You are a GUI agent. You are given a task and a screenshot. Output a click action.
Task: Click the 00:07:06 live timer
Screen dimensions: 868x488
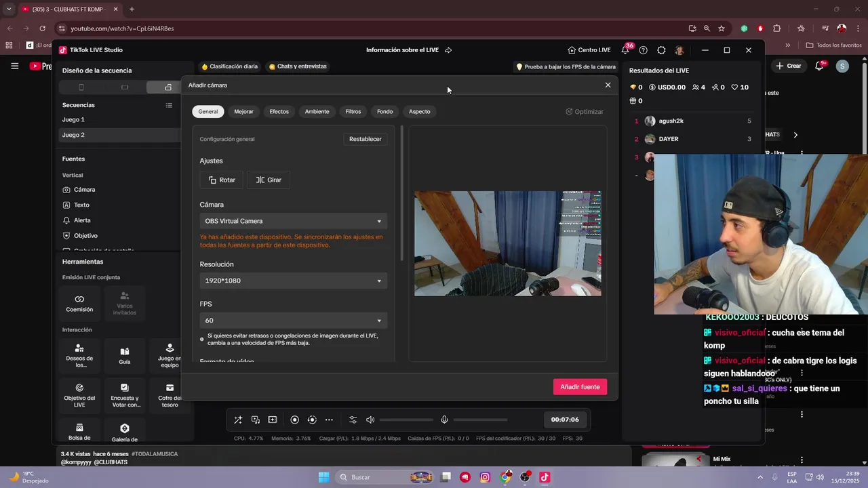coord(565,420)
